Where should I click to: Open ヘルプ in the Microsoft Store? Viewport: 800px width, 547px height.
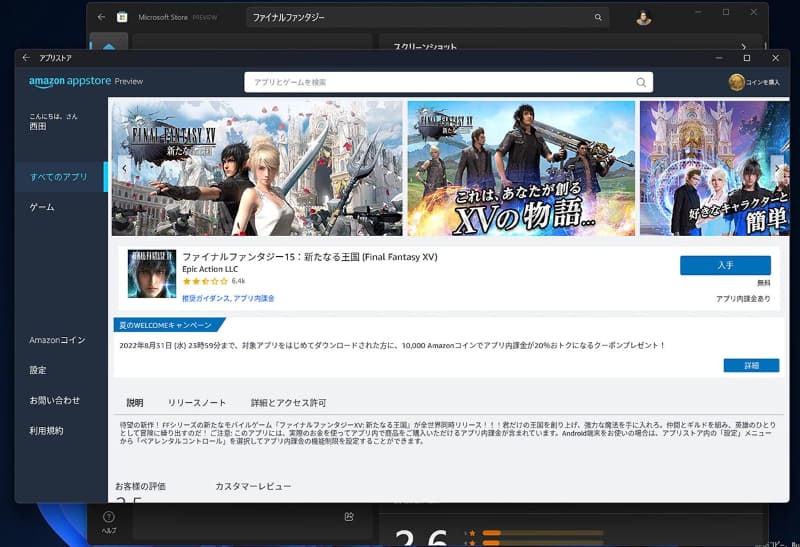(109, 522)
